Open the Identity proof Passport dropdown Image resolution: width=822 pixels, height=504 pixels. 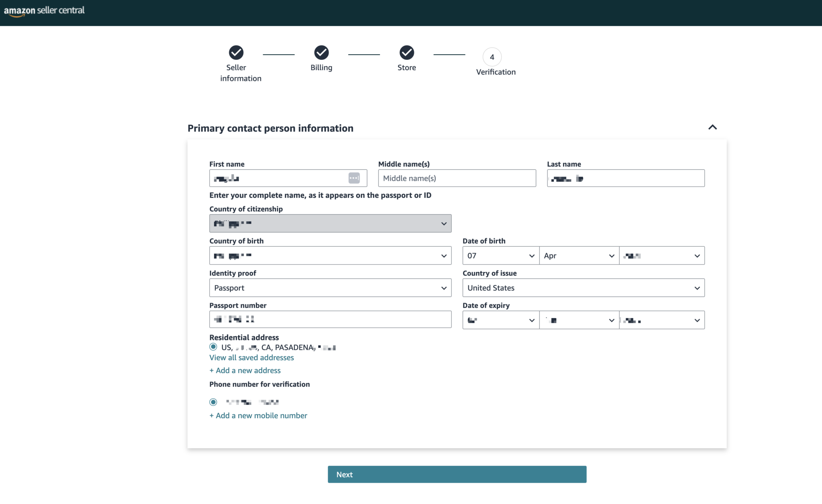(330, 288)
